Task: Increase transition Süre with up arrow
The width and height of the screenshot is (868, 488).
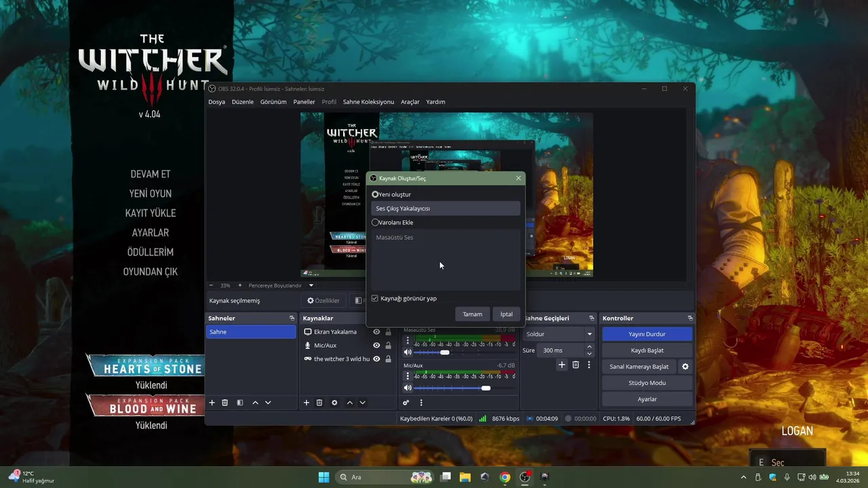Action: [x=589, y=347]
